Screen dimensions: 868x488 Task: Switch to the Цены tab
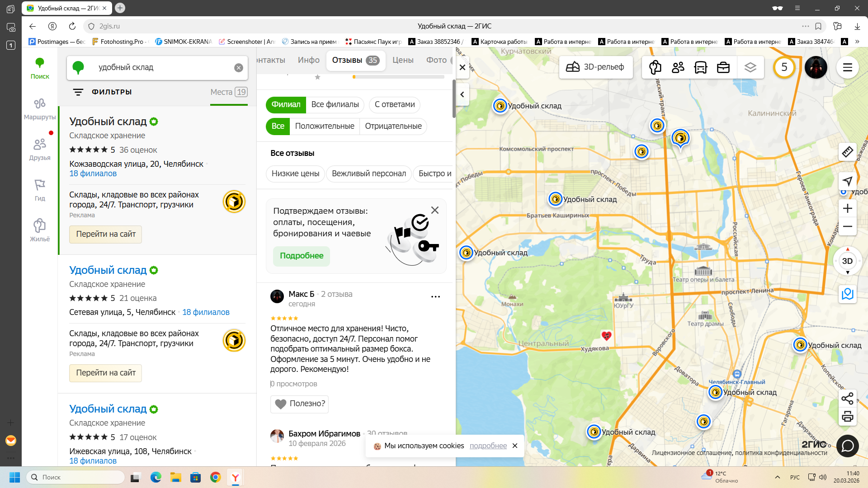click(x=402, y=60)
